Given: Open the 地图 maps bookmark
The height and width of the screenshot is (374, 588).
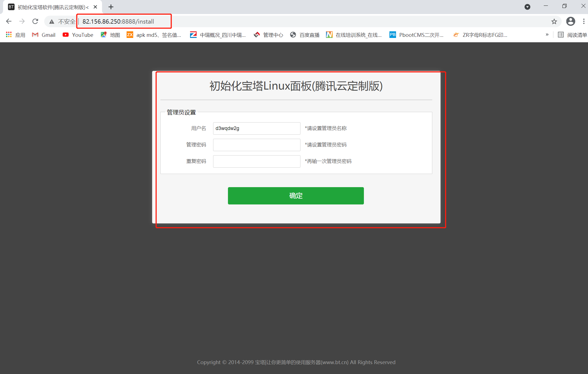Looking at the screenshot, I should point(110,35).
